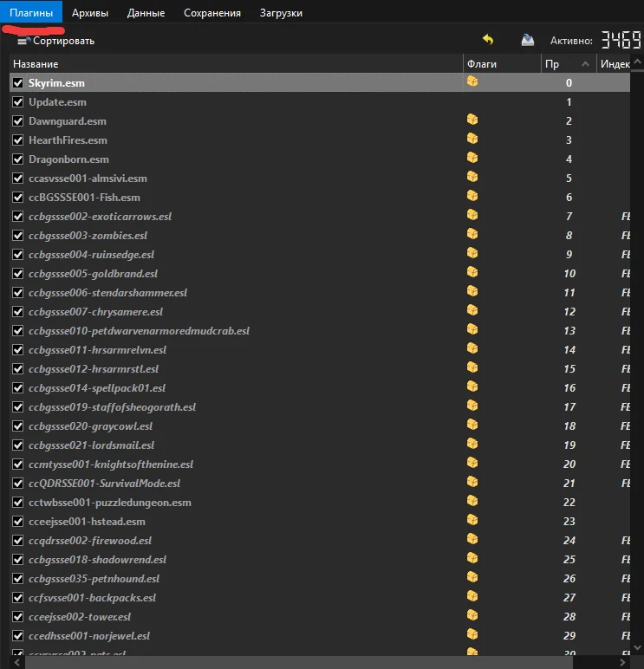This screenshot has height=669, width=644.
Task: Click the flag icon for ccbgssse012-hrsarmrstl.esl
Action: click(472, 367)
